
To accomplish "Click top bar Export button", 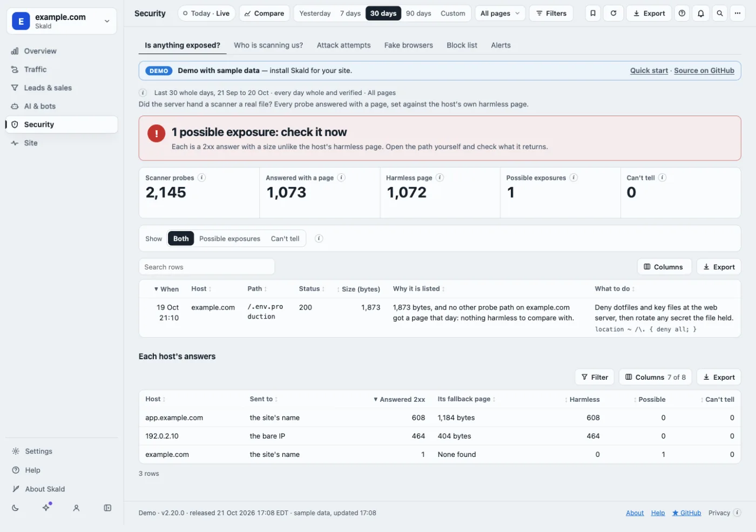I will [649, 13].
